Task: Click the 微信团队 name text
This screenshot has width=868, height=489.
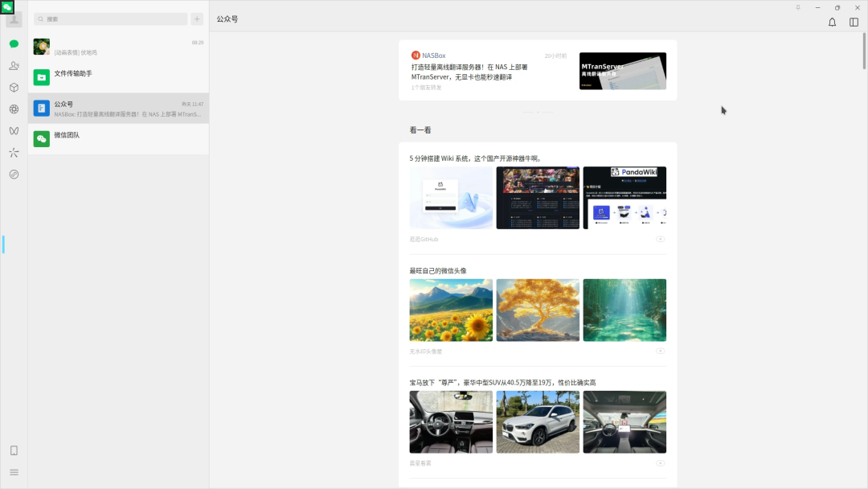Action: (x=67, y=135)
